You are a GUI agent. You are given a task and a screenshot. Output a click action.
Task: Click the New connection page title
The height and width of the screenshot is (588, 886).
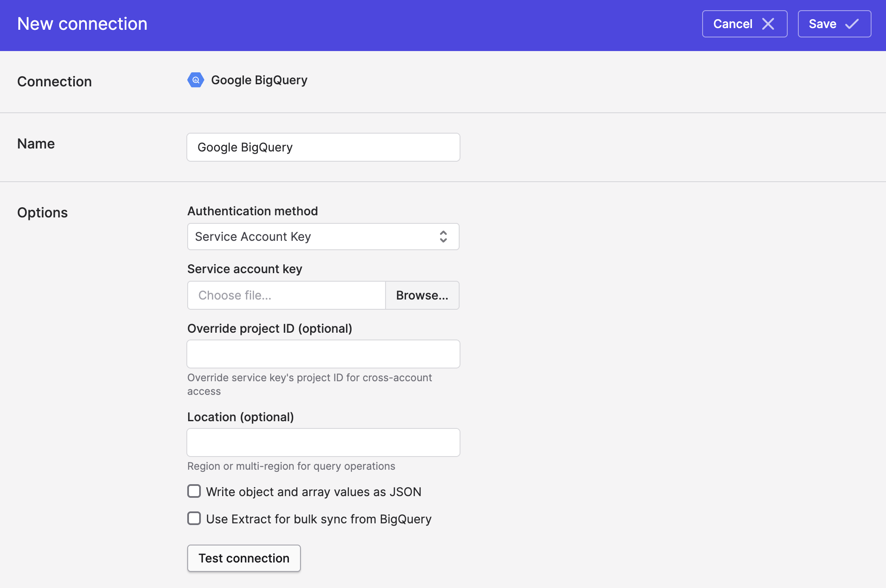(82, 24)
